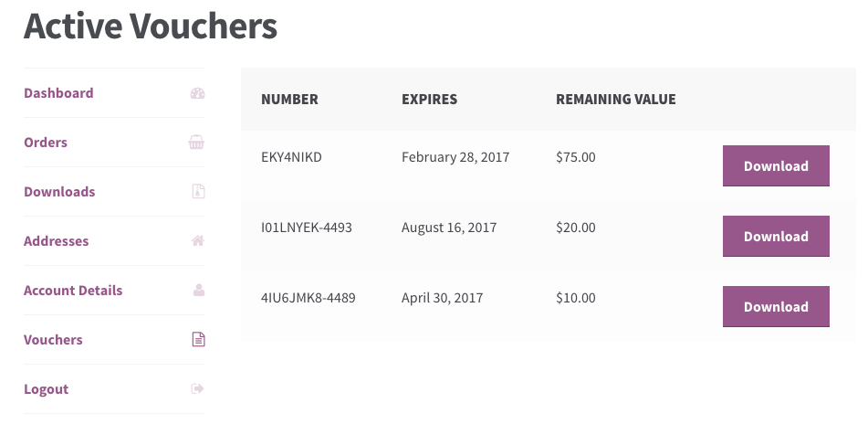
Task: Open the Addresses link in the sidebar
Action: (x=56, y=241)
